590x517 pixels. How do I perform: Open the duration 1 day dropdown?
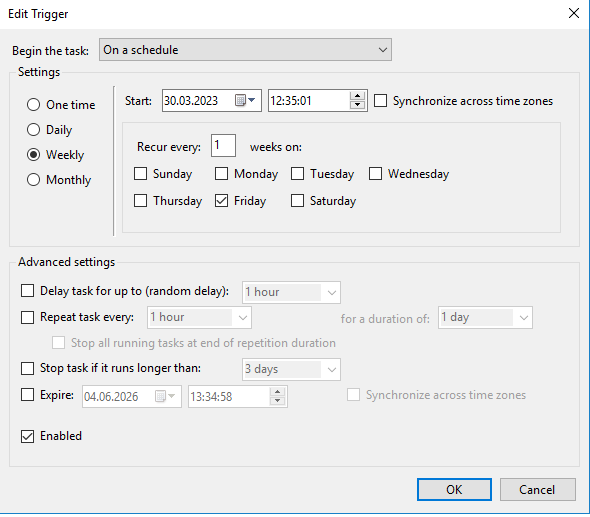point(485,318)
